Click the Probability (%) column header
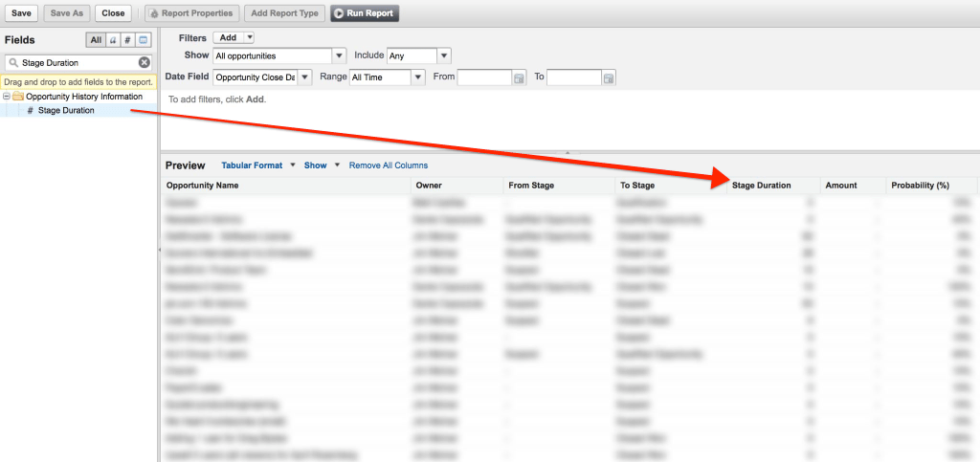 pyautogui.click(x=932, y=186)
